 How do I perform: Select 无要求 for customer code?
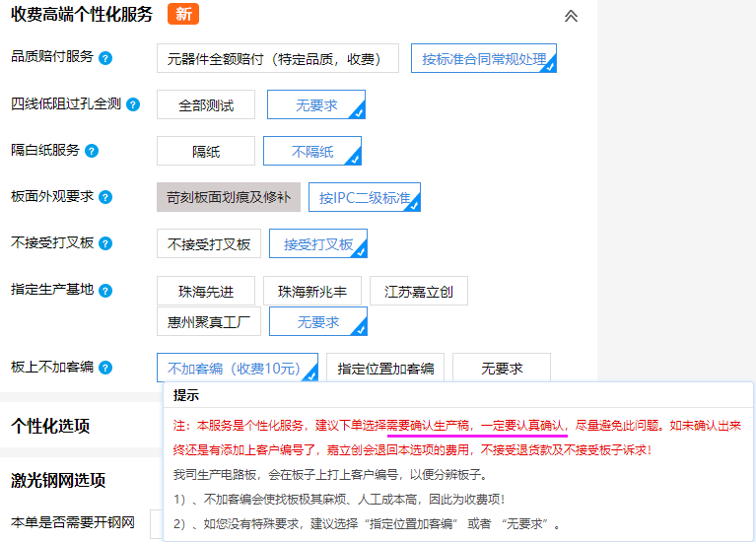click(x=502, y=368)
